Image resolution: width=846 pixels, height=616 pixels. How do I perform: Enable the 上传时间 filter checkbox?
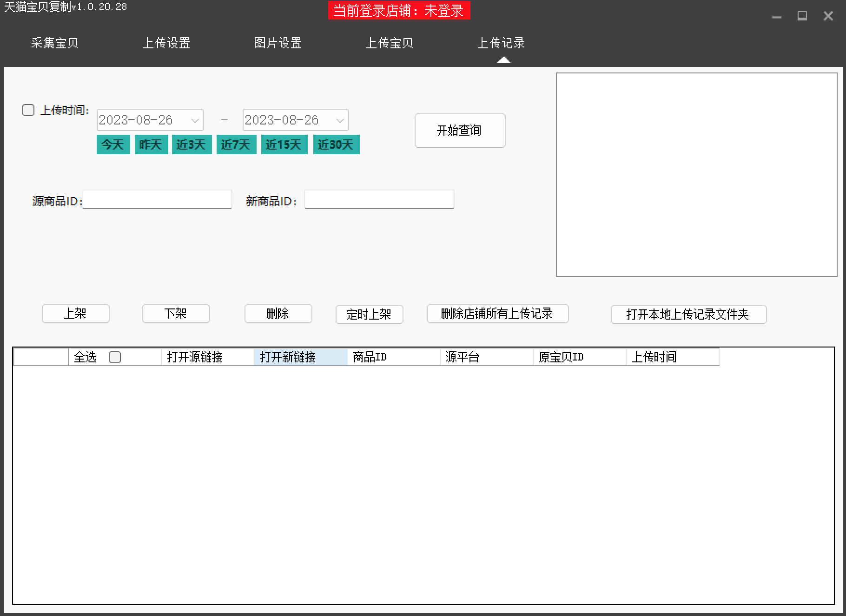click(x=28, y=110)
